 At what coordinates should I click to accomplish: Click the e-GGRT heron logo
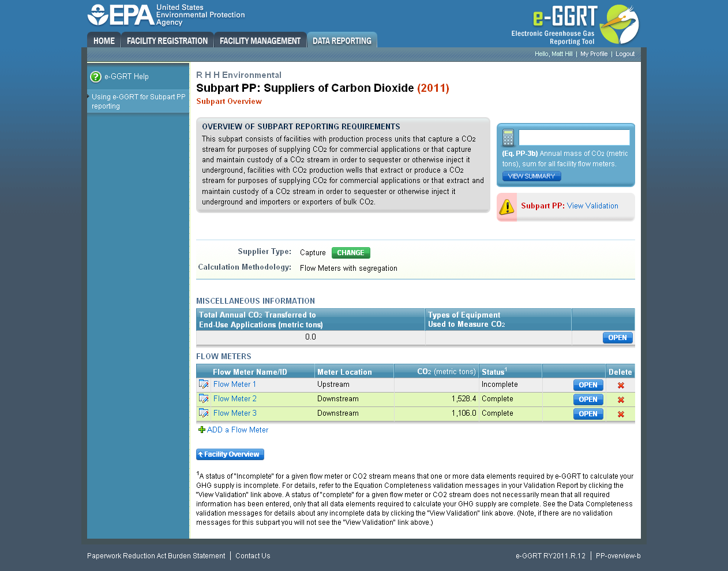pyautogui.click(x=619, y=24)
